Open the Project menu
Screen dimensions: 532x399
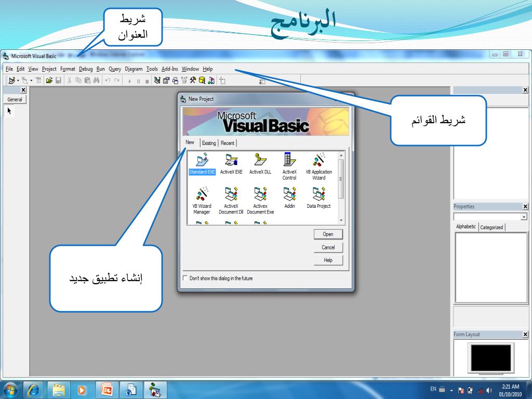point(49,69)
